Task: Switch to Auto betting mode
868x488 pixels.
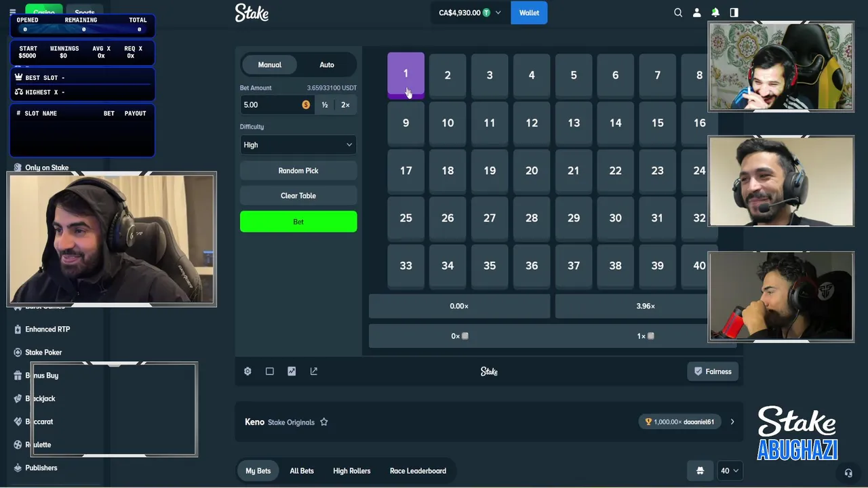Action: 327,65
